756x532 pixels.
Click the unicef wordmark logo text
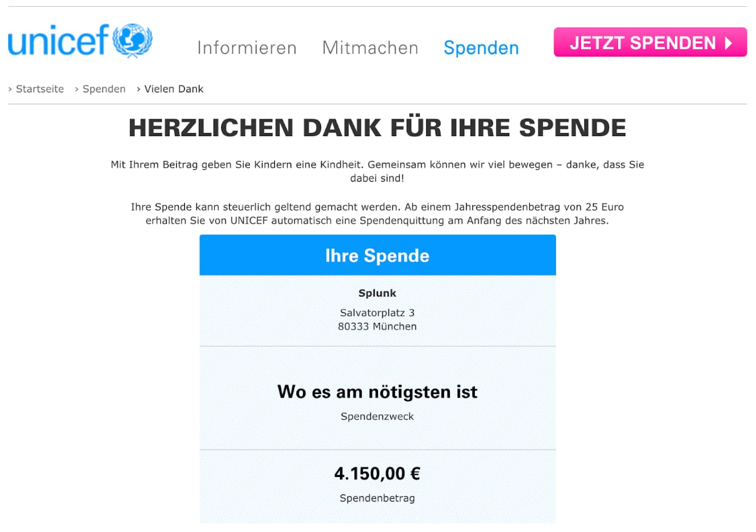[x=59, y=41]
